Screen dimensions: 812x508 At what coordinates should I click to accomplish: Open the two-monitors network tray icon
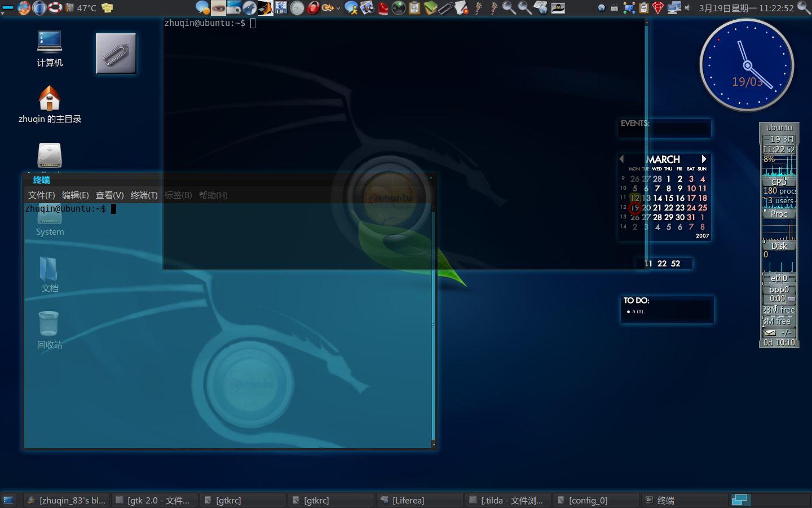[x=674, y=8]
